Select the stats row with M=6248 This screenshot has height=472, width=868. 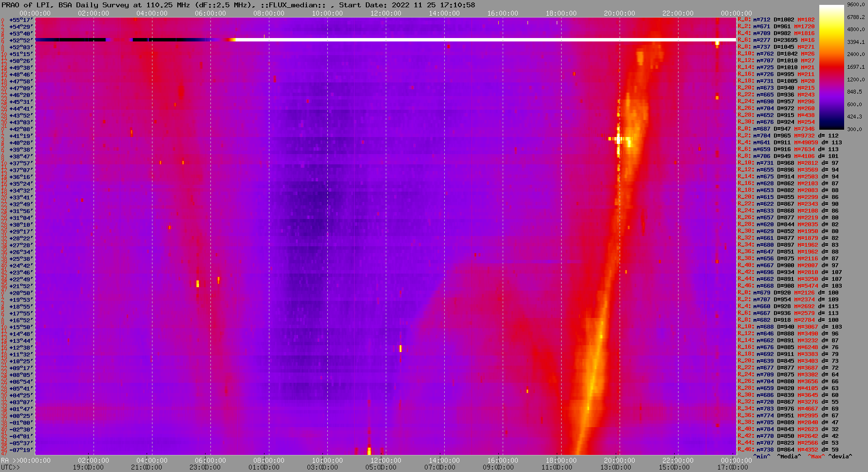tap(788, 347)
